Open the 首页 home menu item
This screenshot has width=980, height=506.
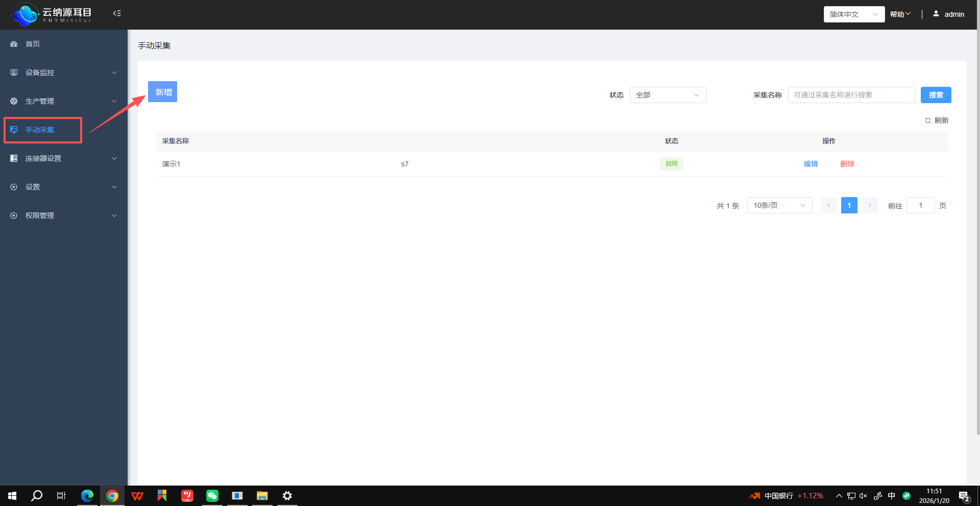[33, 44]
